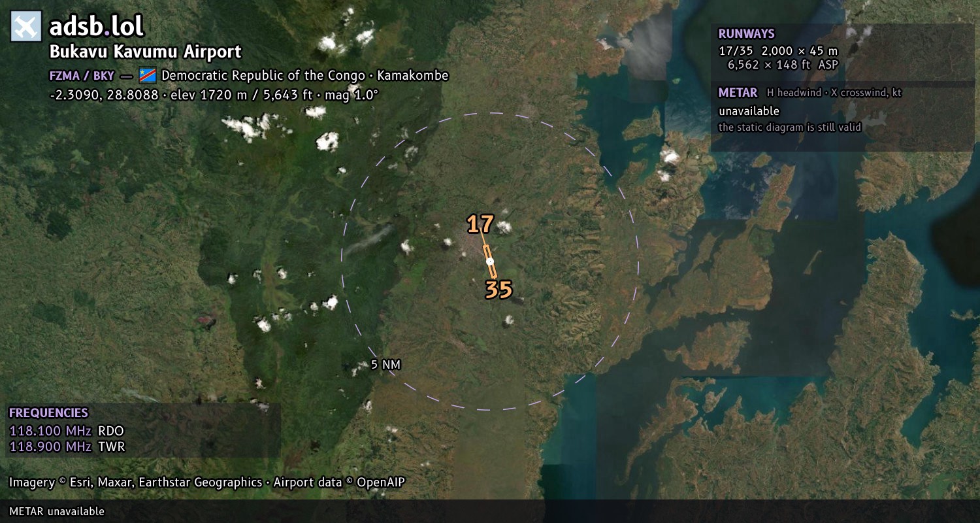Click the headwind and crosswind legend text
The height and width of the screenshot is (523, 980).
(x=834, y=93)
